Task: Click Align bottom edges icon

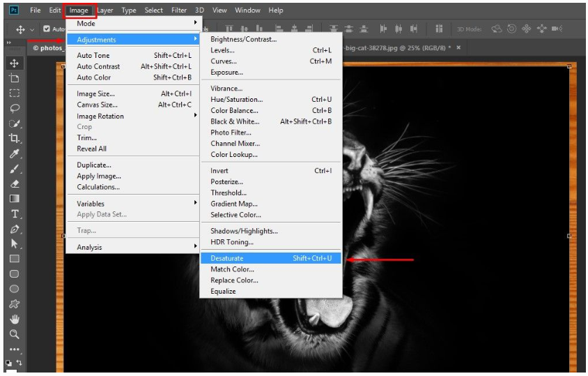Action: pos(259,29)
